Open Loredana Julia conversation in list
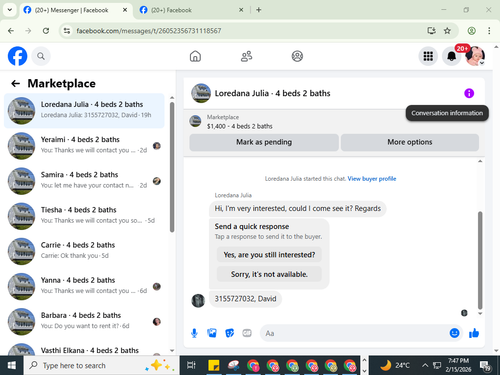This screenshot has height=375, width=500. (x=84, y=111)
